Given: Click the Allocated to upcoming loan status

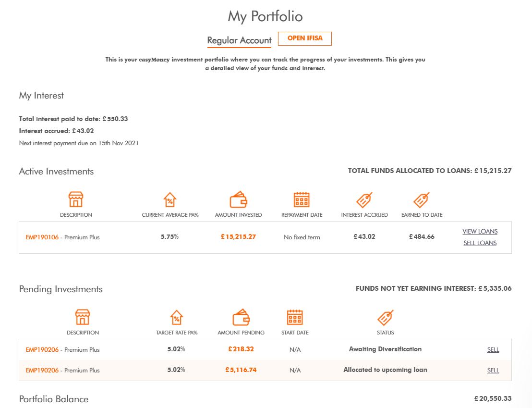Looking at the screenshot, I should [x=386, y=370].
